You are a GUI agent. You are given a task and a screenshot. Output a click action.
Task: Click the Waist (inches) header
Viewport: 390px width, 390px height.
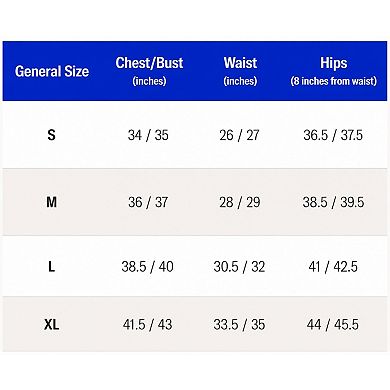[240, 71]
